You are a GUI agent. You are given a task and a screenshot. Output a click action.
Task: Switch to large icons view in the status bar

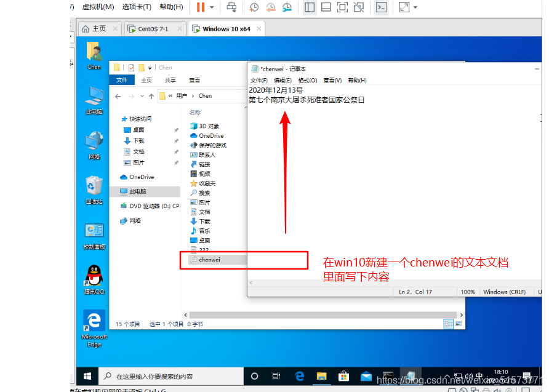click(x=459, y=324)
